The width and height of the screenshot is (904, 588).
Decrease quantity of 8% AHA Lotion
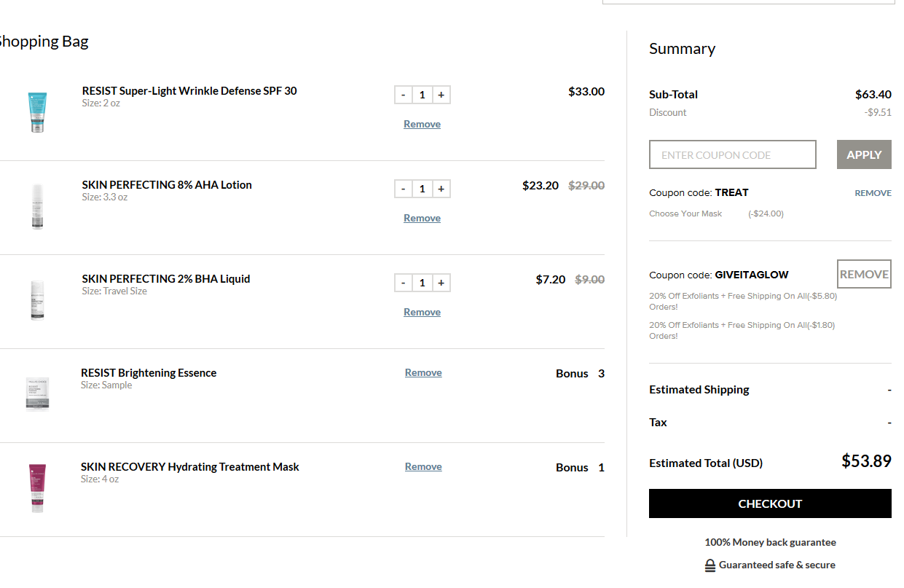pyautogui.click(x=404, y=189)
